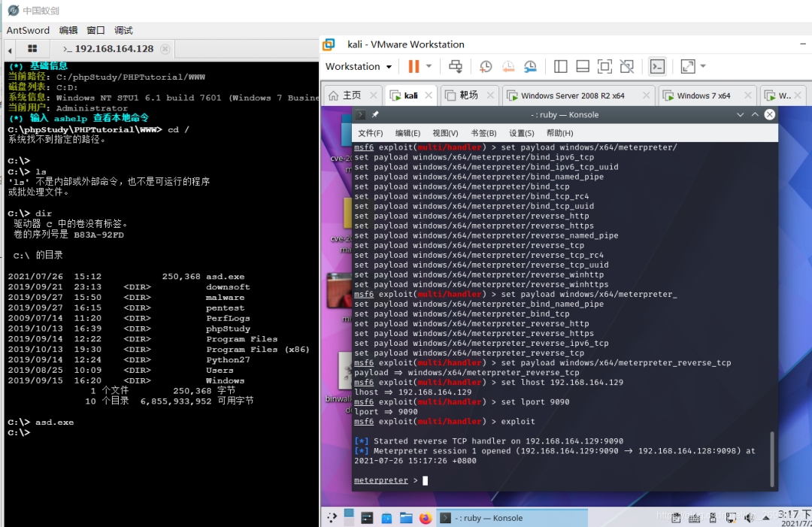This screenshot has width=812, height=527.
Task: Select the ruby — Konsole taskbar entry
Action: tap(512, 518)
